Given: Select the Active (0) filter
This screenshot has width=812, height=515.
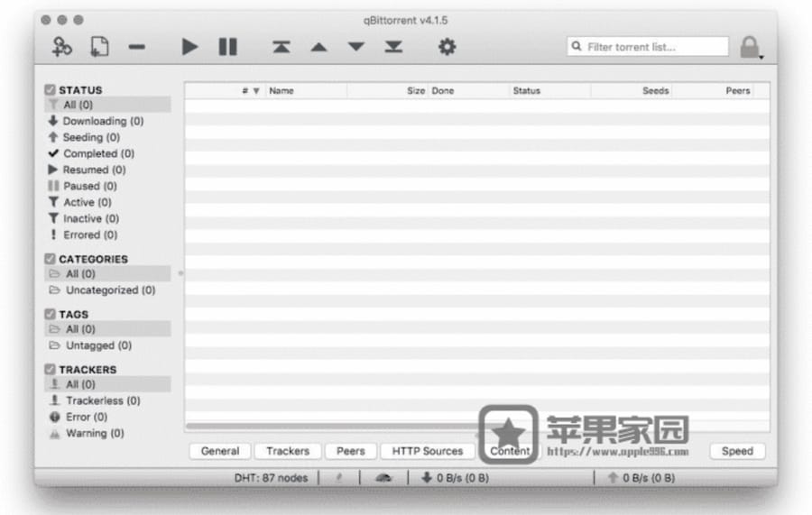Looking at the screenshot, I should click(107, 202).
